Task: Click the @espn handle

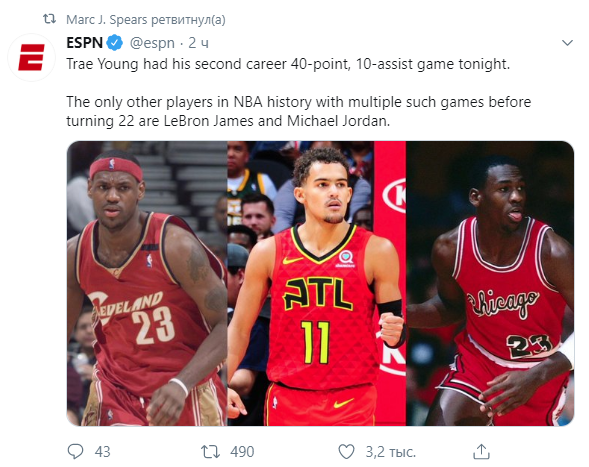Action: [152, 43]
